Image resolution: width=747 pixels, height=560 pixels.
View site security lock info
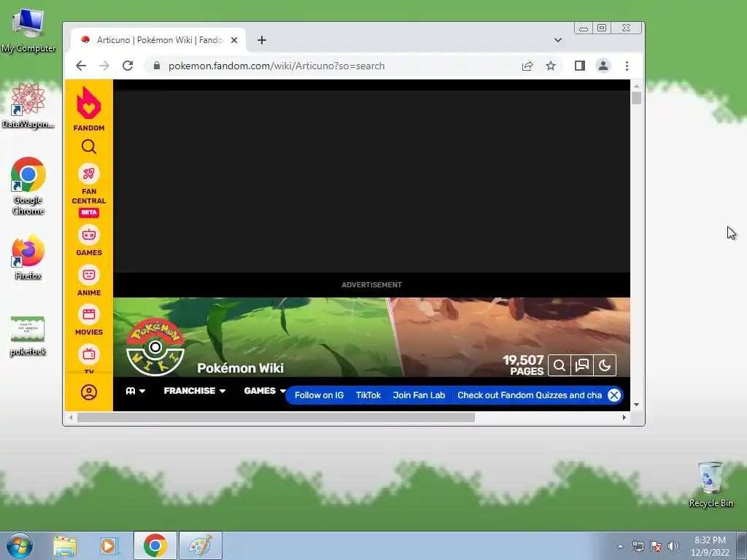157,66
